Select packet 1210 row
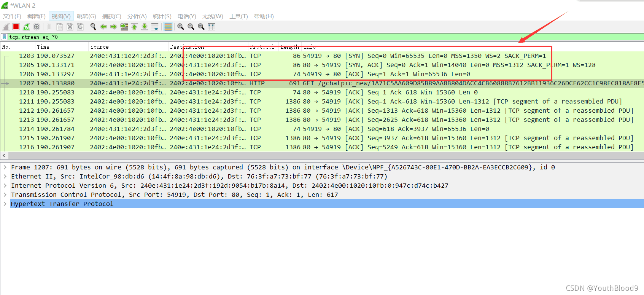The height and width of the screenshot is (295, 644). pyautogui.click(x=322, y=92)
